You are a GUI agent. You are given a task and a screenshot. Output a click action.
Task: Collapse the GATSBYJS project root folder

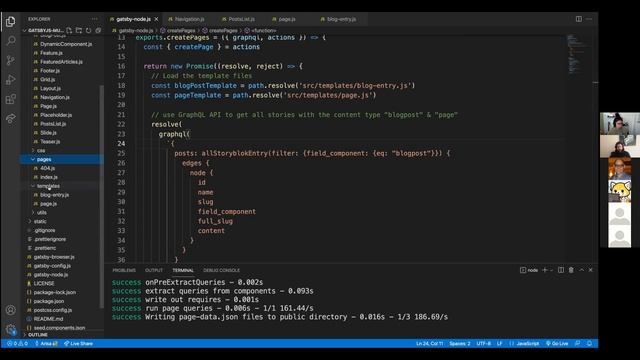pos(43,31)
